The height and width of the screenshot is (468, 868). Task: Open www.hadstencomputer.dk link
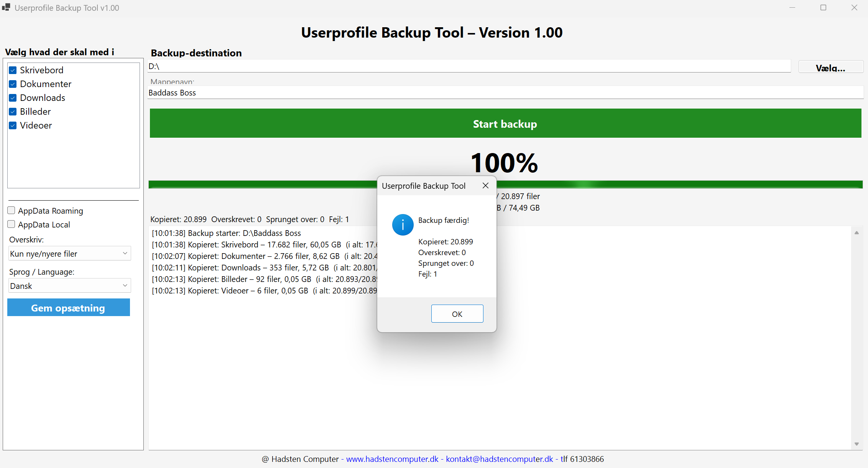tap(392, 459)
